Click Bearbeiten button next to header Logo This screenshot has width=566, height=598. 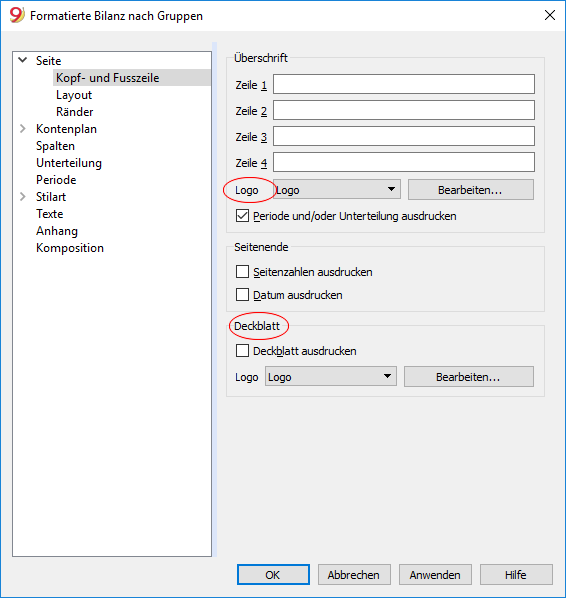(471, 190)
